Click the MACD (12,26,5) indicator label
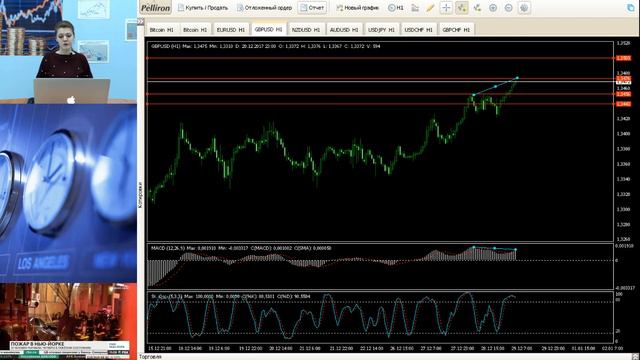The image size is (640, 360). tap(241, 248)
